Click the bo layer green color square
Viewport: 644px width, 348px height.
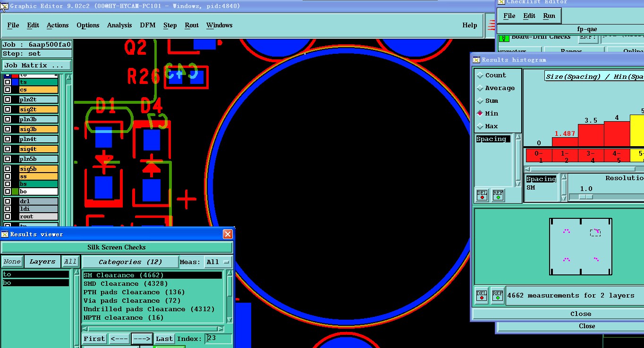pos(16,191)
